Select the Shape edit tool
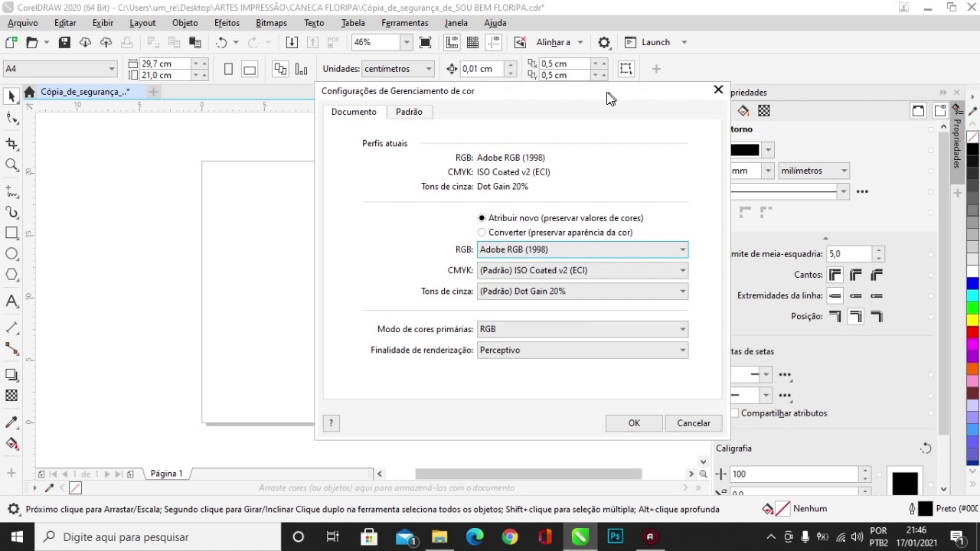The image size is (980, 551). click(11, 119)
